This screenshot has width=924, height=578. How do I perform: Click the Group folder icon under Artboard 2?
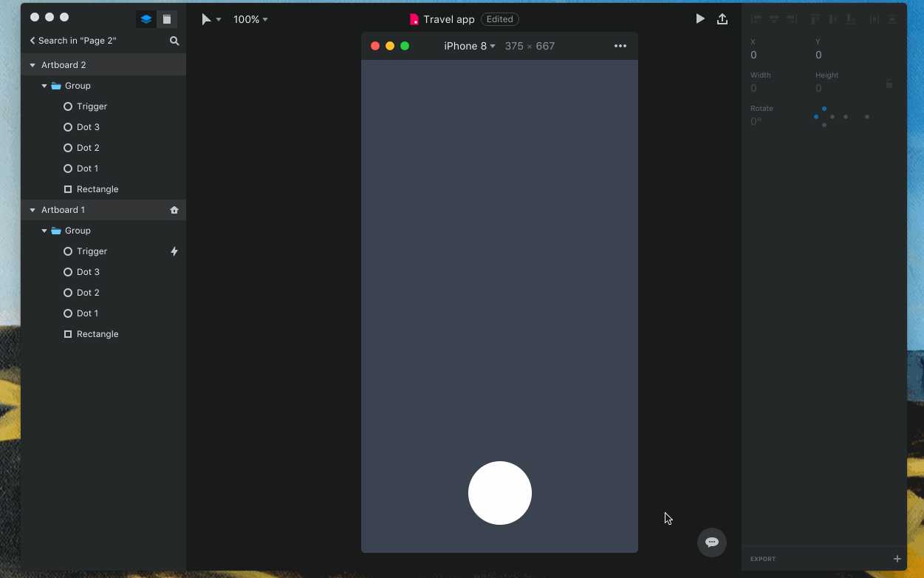pos(56,86)
